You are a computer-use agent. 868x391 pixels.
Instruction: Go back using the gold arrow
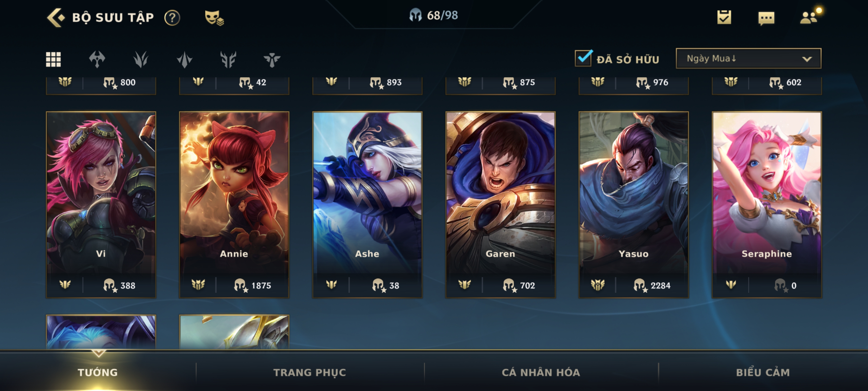click(55, 17)
